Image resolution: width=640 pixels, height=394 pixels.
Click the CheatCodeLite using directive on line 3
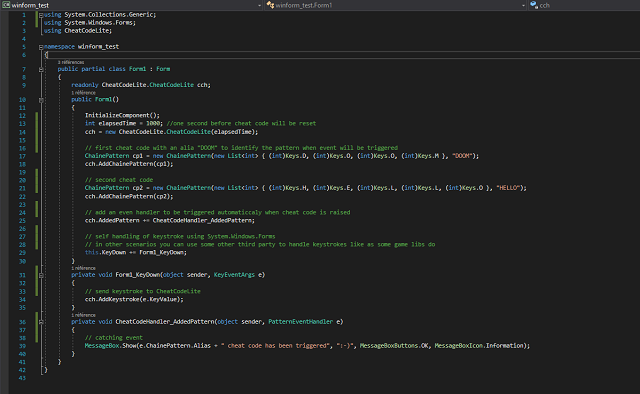pos(78,31)
